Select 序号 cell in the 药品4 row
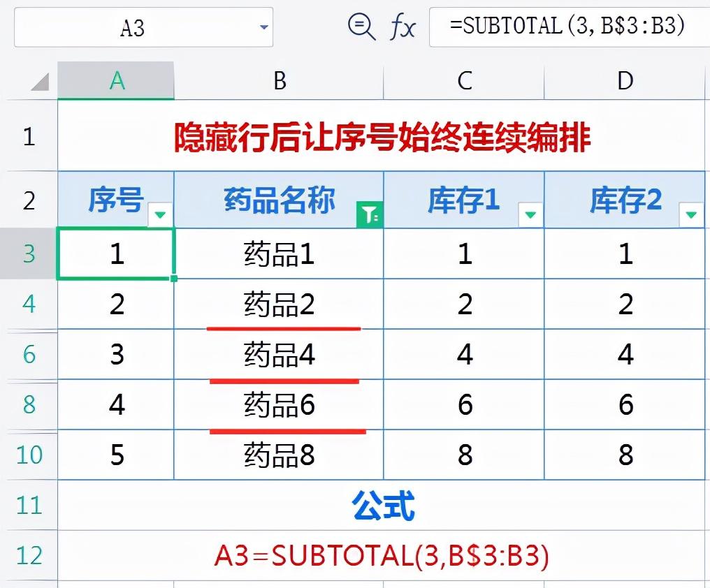Screen dimensions: 710x588 tap(116, 354)
